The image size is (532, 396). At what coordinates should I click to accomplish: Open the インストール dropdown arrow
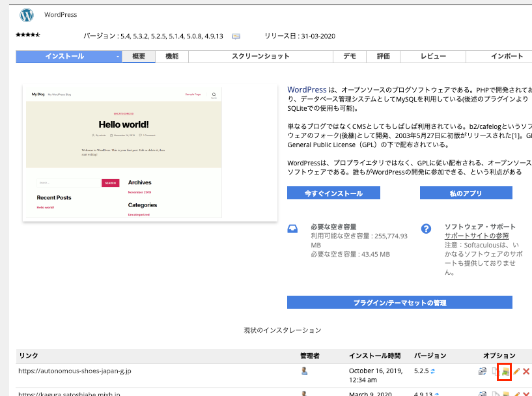pyautogui.click(x=118, y=57)
